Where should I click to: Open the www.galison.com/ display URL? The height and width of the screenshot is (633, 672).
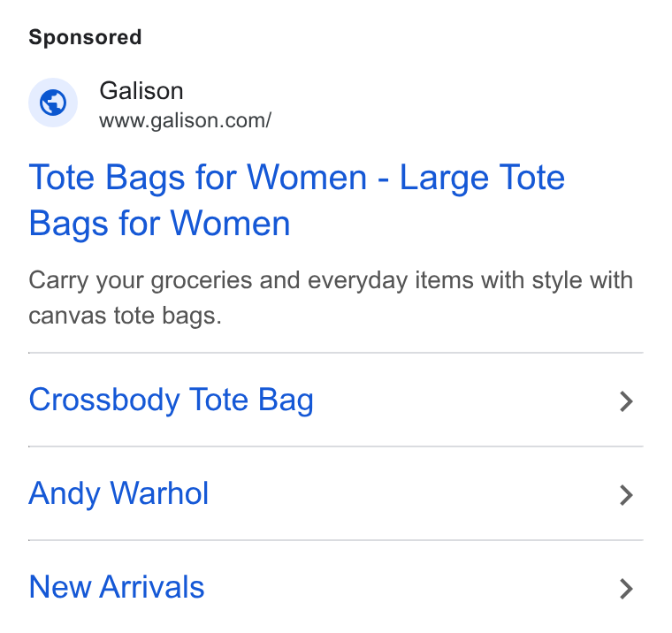pos(185,120)
